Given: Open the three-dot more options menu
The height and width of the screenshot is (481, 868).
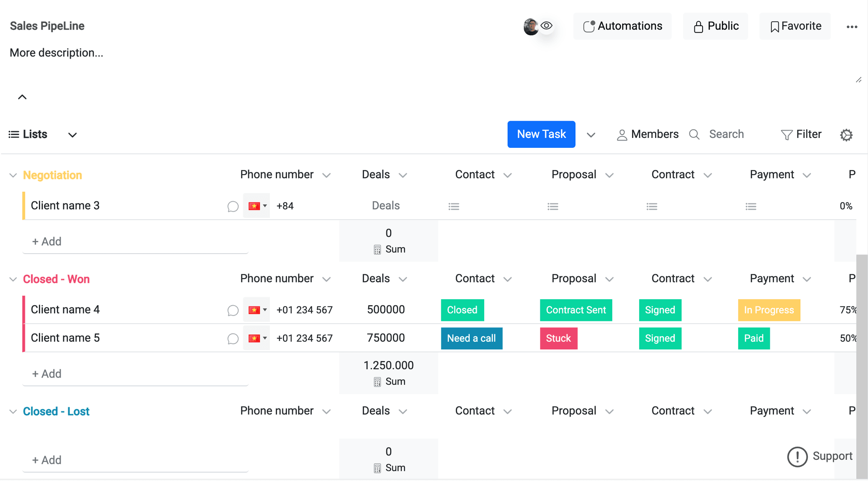Looking at the screenshot, I should (x=852, y=27).
